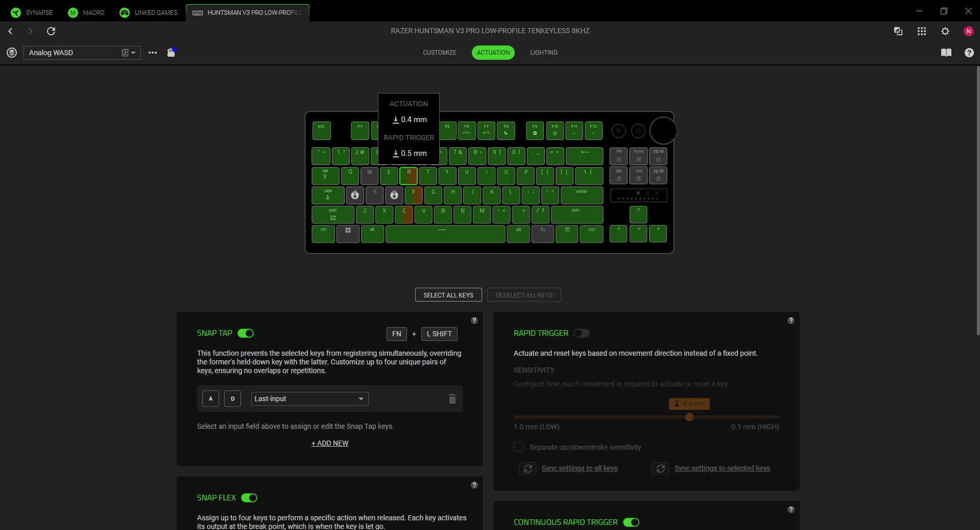Click the Rapid Trigger sensitivity slider handle

(x=689, y=417)
